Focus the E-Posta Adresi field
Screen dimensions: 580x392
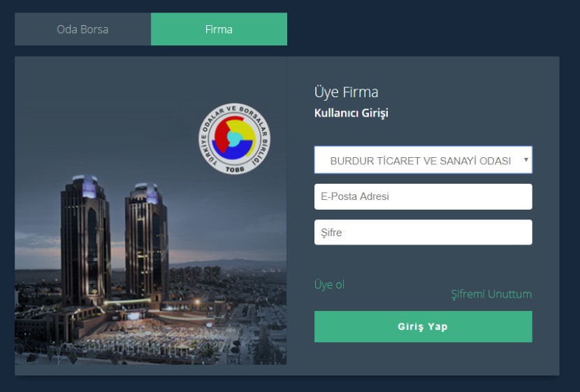pos(423,196)
